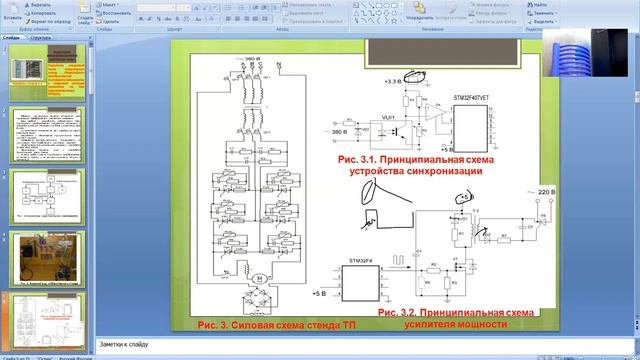Image resolution: width=640 pixels, height=360 pixels.
Task: Click 'Рис. 3.2' power amplifier caption
Action: click(x=456, y=318)
